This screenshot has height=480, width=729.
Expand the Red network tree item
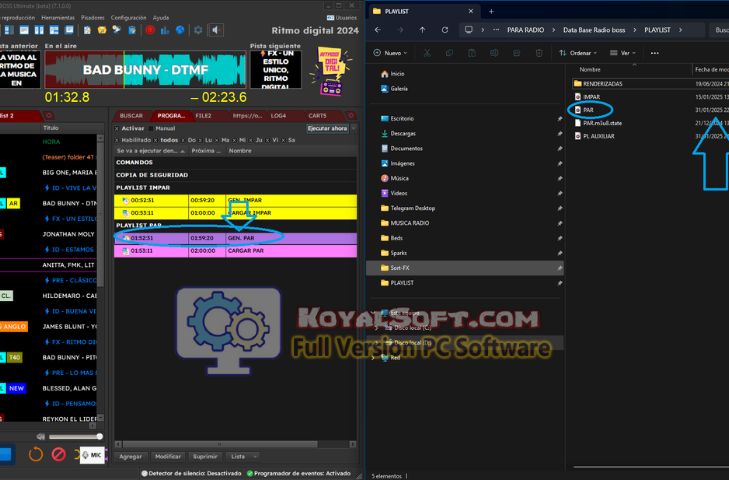(373, 358)
